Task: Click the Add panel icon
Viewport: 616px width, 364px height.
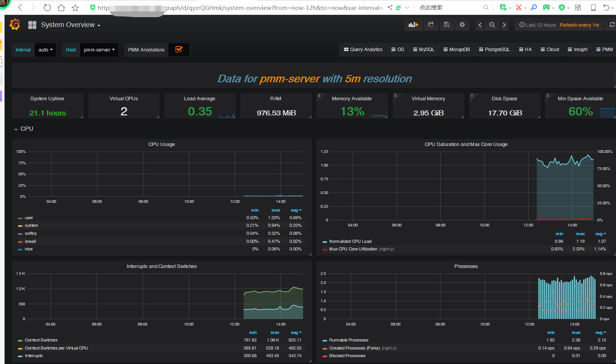Action: coord(413,25)
